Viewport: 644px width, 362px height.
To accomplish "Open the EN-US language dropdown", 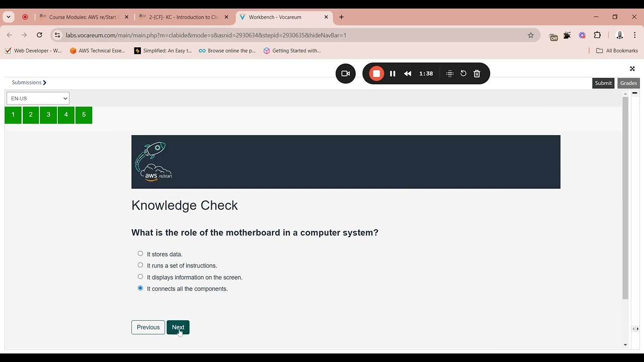I will pos(38,99).
